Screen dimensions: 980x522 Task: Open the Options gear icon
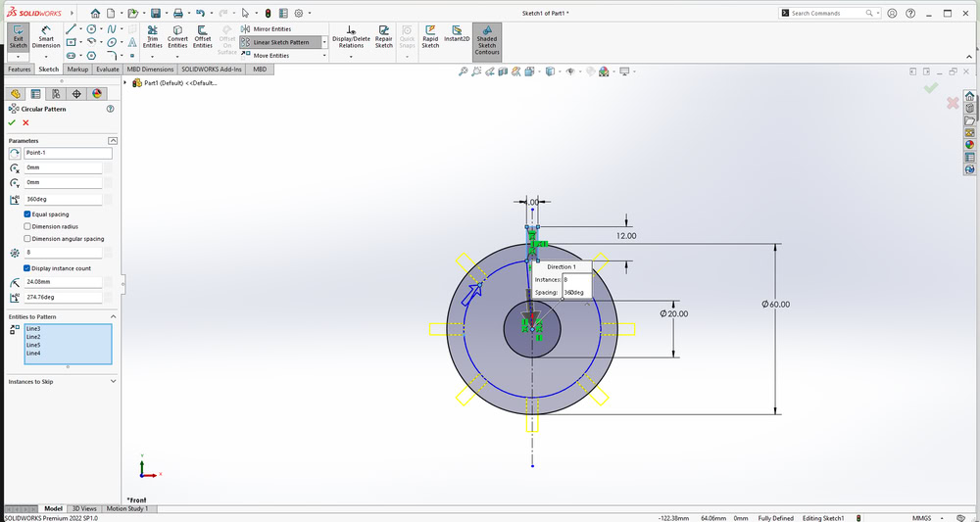[298, 13]
